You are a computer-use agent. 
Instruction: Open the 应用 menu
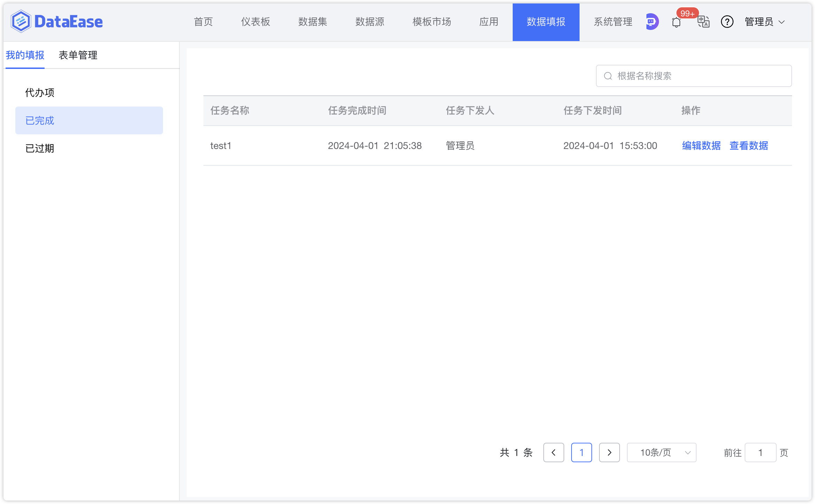(x=489, y=22)
